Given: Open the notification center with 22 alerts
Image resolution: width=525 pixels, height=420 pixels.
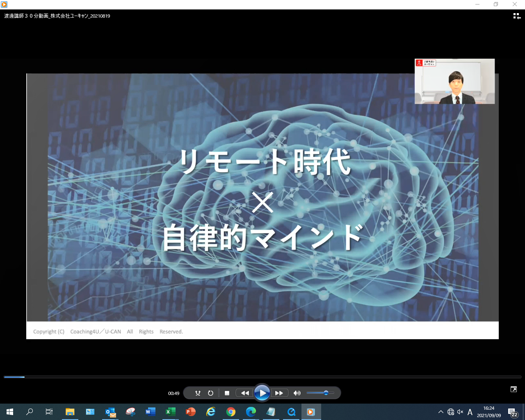Looking at the screenshot, I should 512,412.
